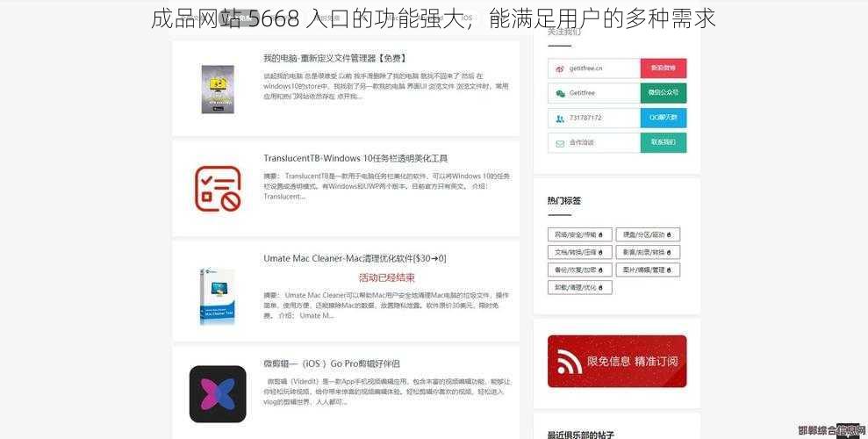This screenshot has width=868, height=439.
Task: Select the 网络/安全/传输 tag
Action: [579, 234]
